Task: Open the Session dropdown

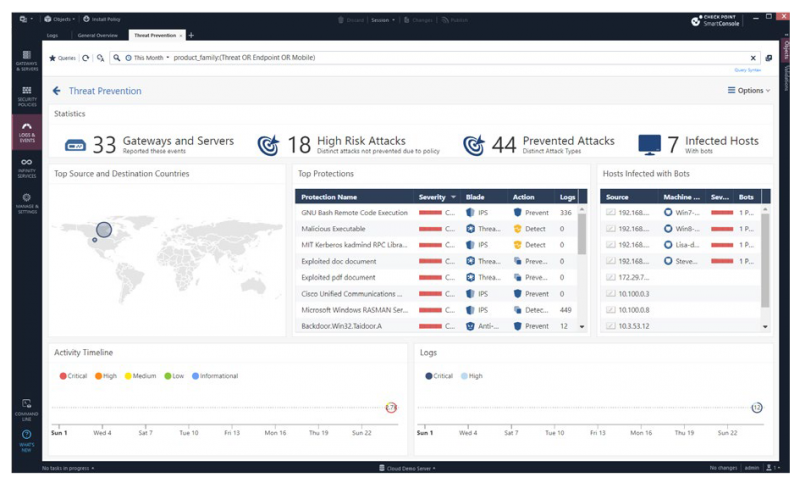Action: coord(383,20)
